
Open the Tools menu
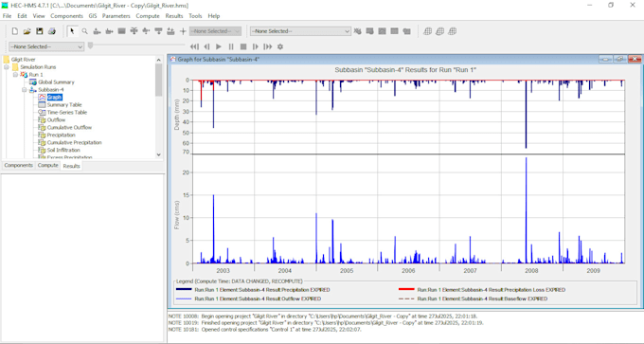195,16
